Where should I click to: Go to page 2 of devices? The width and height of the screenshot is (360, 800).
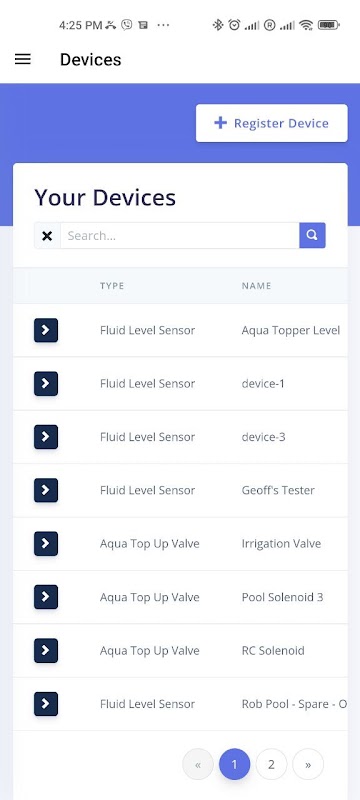click(x=271, y=764)
